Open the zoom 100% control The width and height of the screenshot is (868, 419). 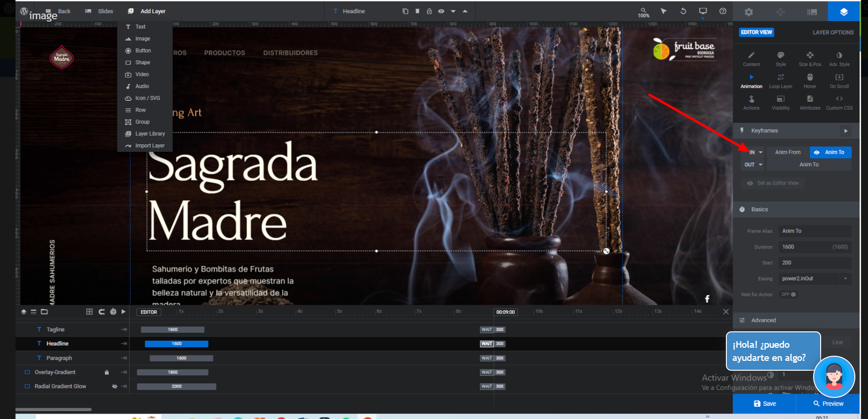(643, 12)
